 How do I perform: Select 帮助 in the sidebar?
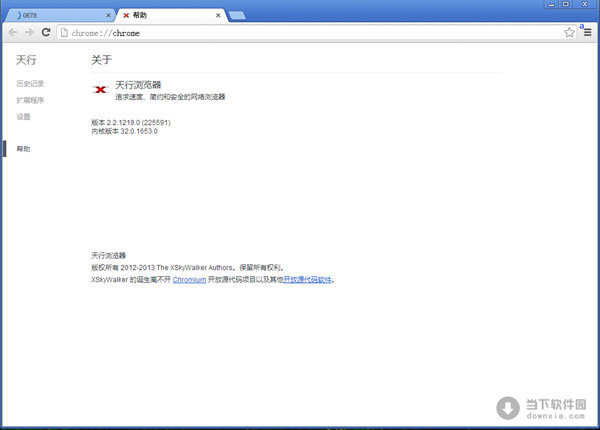tap(23, 149)
